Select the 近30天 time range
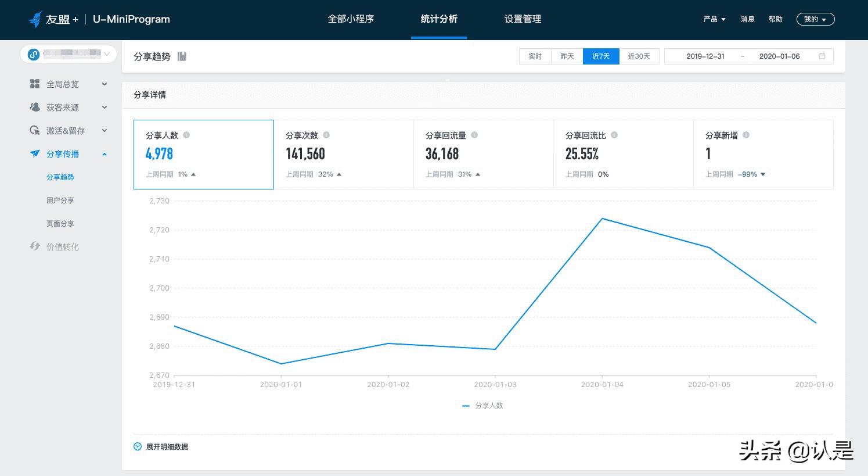868x476 pixels. click(639, 56)
